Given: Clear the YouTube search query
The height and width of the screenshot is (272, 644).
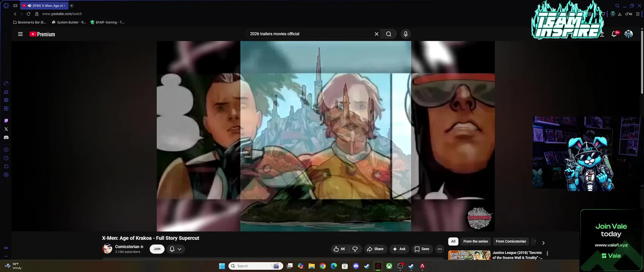Looking at the screenshot, I should [376, 34].
